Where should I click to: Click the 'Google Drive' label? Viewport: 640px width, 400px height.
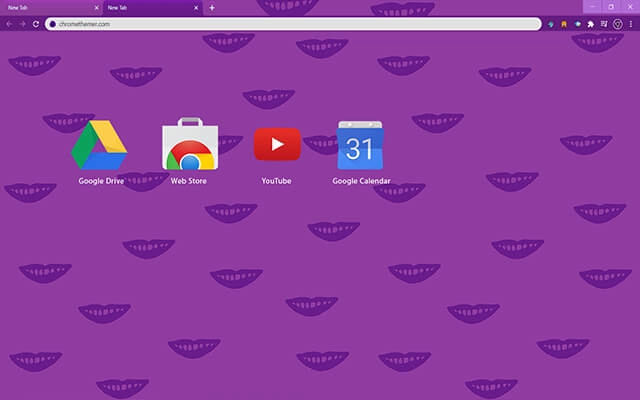[x=101, y=181]
